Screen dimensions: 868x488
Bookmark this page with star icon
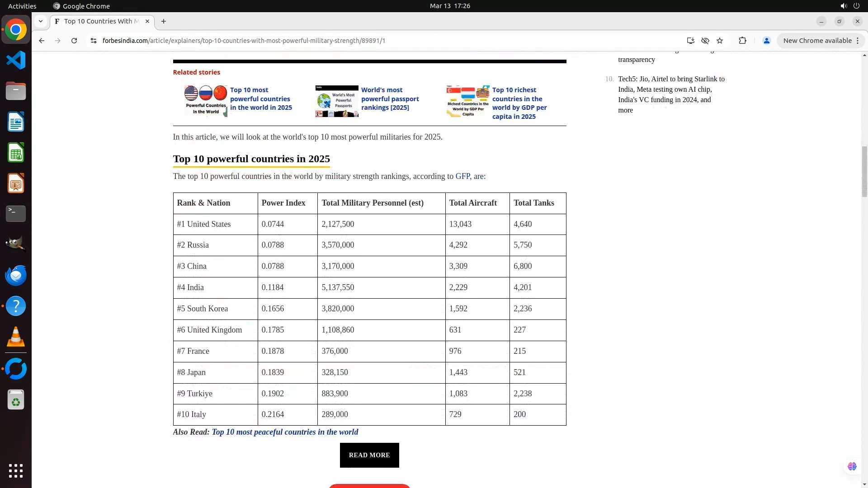click(720, 41)
